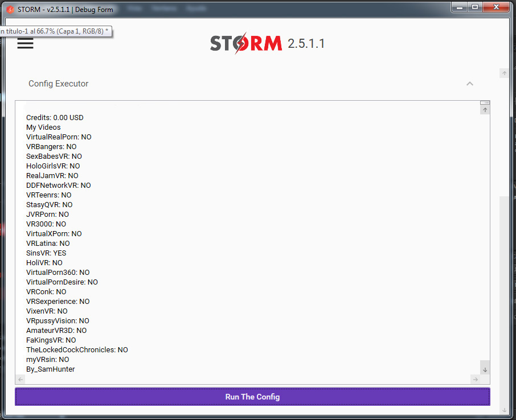This screenshot has width=516, height=420.
Task: Click the 'SinsVR: YES' line
Action: tap(46, 253)
